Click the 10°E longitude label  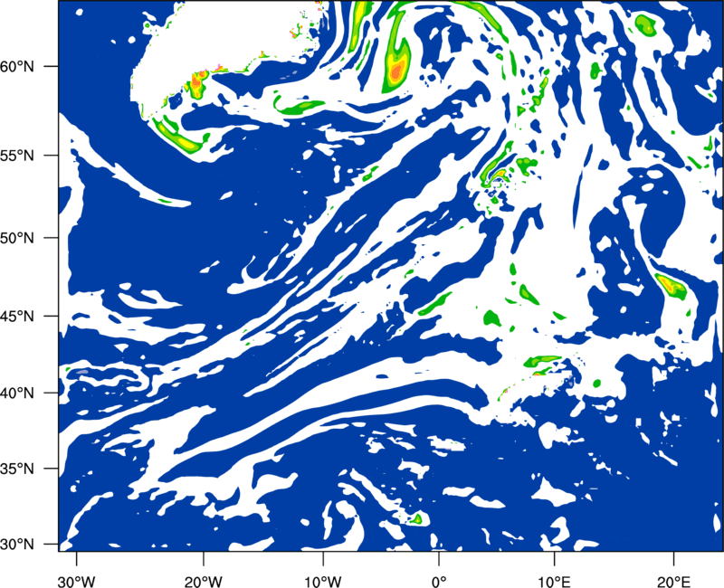[x=554, y=581]
